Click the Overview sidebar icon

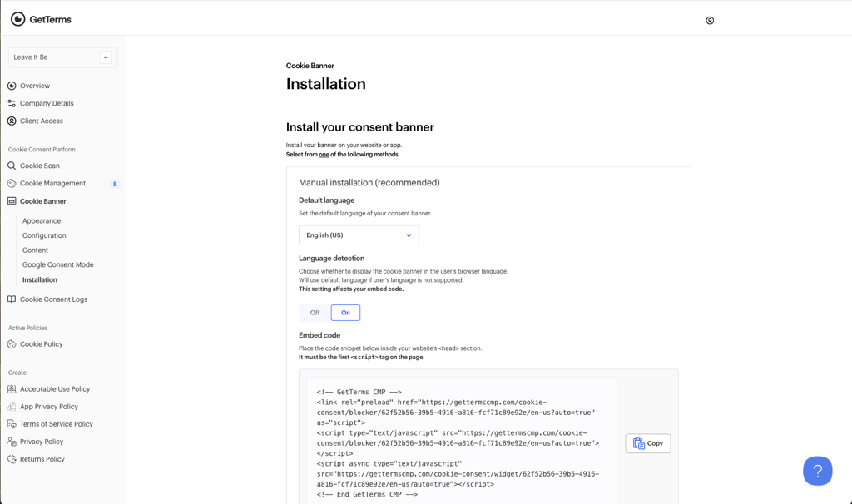[x=12, y=86]
